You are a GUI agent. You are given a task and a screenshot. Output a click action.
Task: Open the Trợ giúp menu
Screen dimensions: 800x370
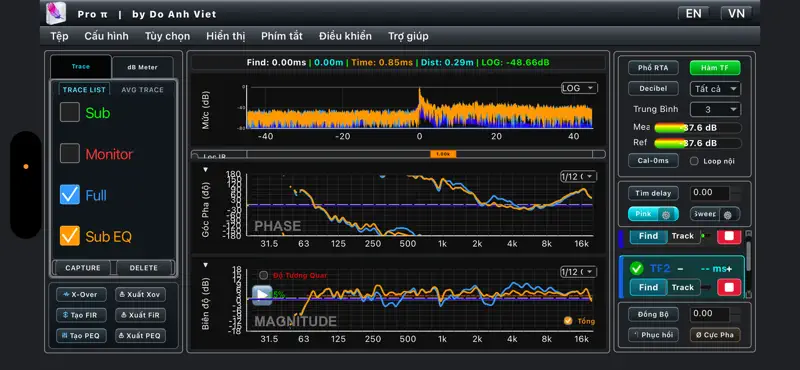tap(408, 36)
